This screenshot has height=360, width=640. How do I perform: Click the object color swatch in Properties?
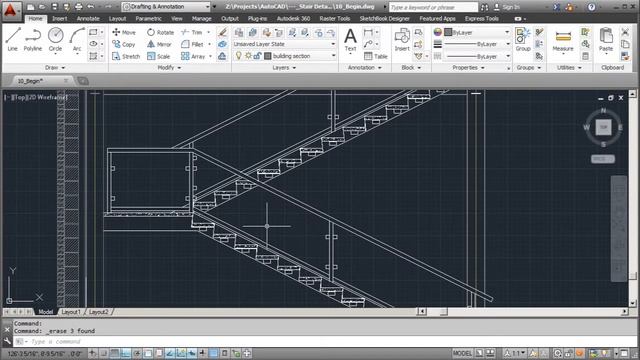coord(448,32)
